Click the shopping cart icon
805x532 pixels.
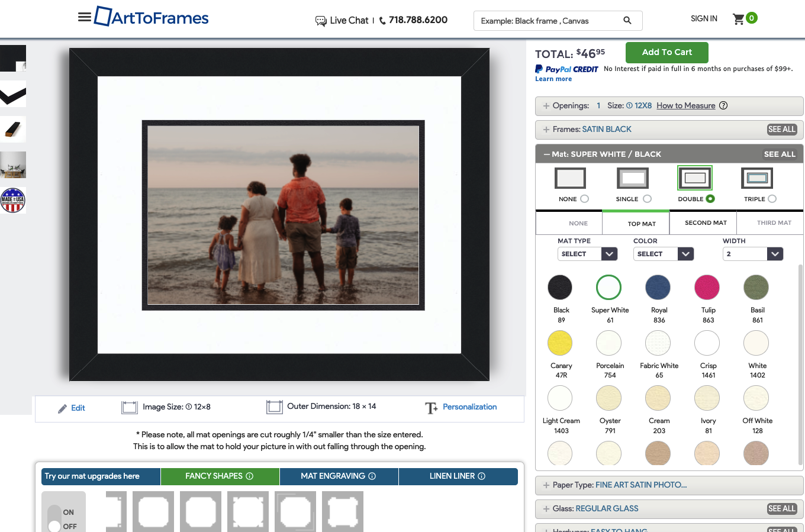click(x=738, y=19)
